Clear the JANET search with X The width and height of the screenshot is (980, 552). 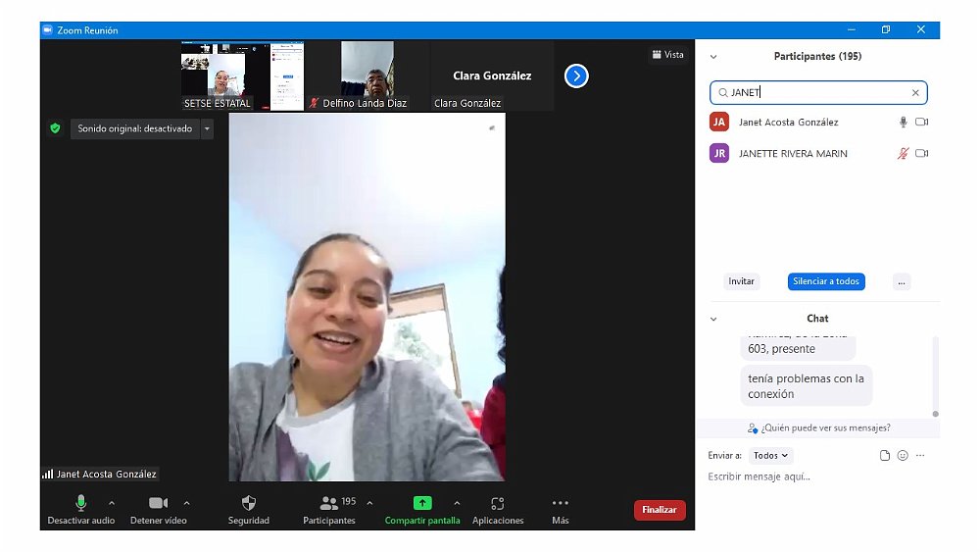[915, 93]
